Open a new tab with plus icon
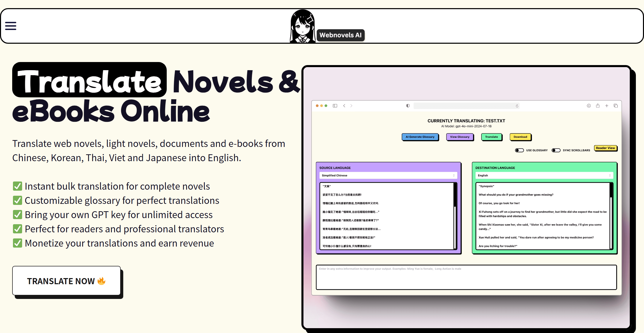The width and height of the screenshot is (644, 333). click(607, 106)
